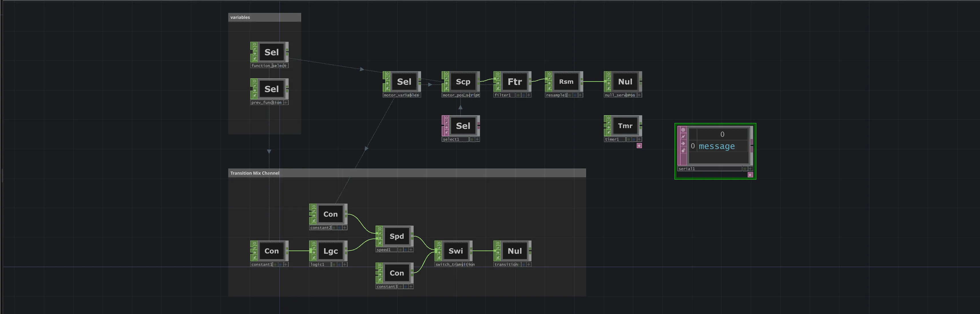Toggle blue render flag on timer1

(x=634, y=140)
